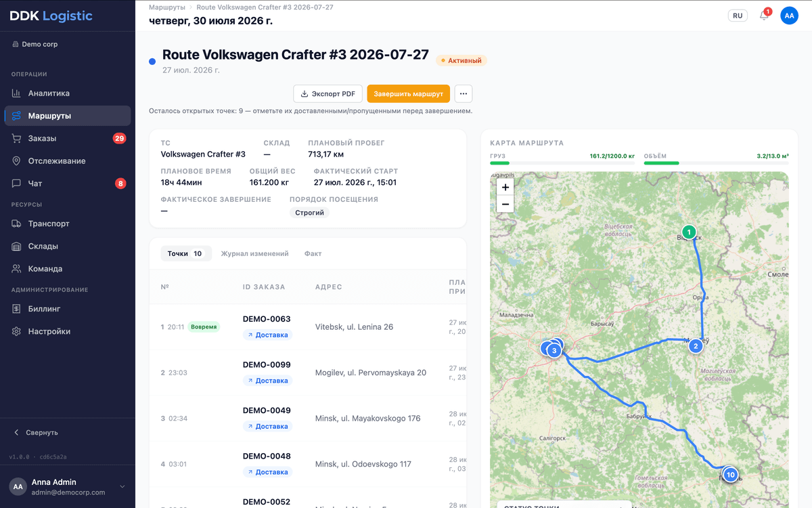This screenshot has height=508, width=812.
Task: Open order DEMO-0099
Action: [x=267, y=364]
